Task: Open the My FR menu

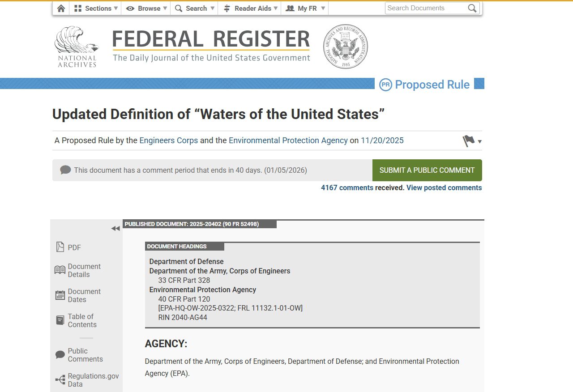Action: point(304,8)
